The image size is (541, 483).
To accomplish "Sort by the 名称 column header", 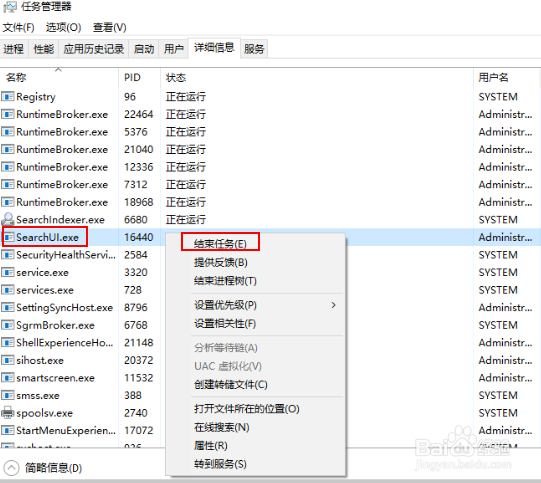I will click(59, 77).
